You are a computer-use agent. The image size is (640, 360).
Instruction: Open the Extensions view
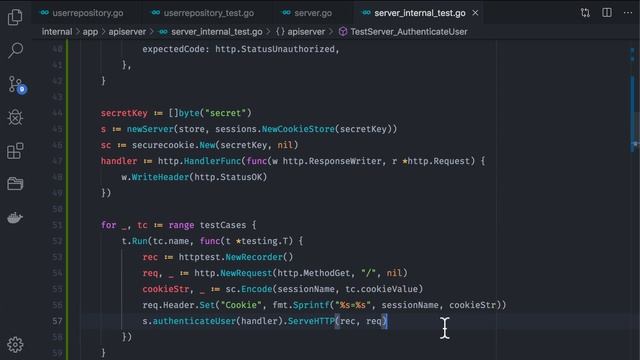(x=15, y=151)
